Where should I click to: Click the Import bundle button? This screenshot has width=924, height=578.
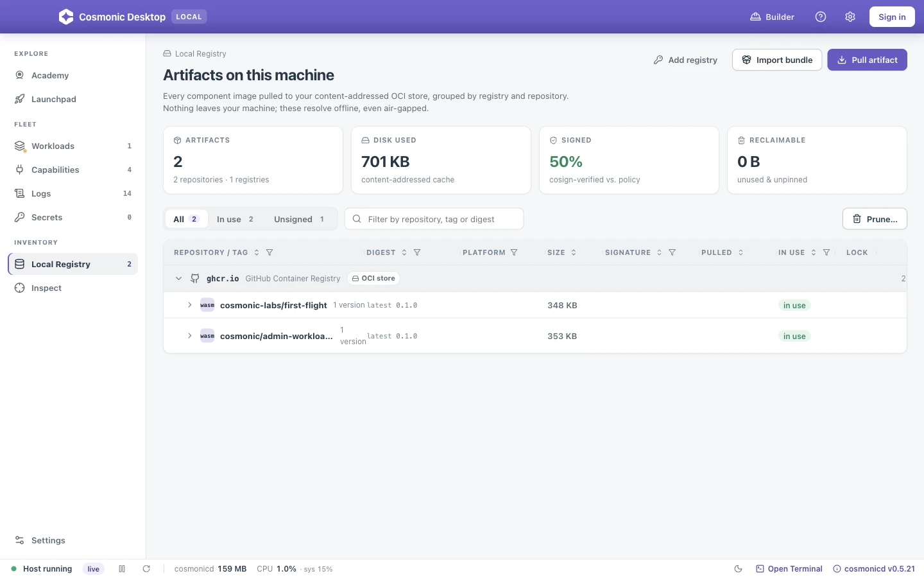777,60
